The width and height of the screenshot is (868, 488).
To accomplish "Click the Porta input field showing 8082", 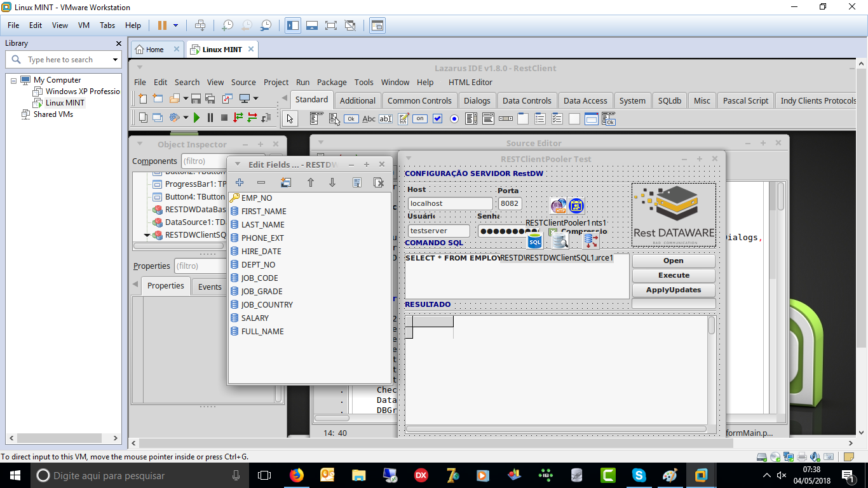I will pyautogui.click(x=510, y=203).
